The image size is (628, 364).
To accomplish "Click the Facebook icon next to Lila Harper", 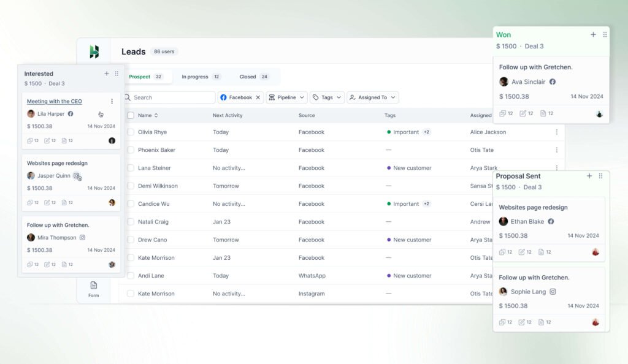I will tap(71, 114).
